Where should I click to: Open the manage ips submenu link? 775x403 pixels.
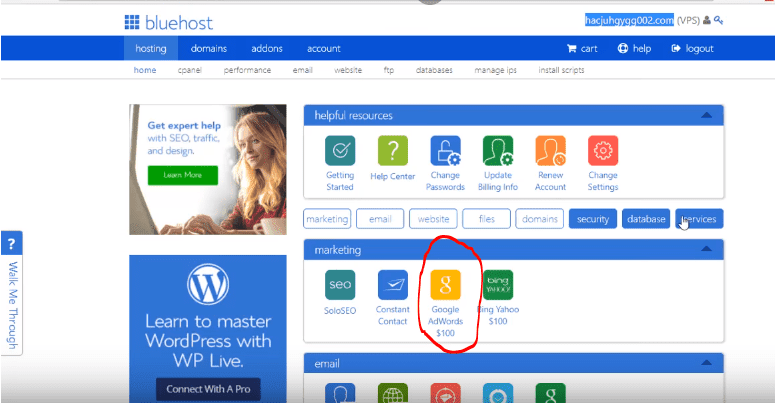[495, 70]
